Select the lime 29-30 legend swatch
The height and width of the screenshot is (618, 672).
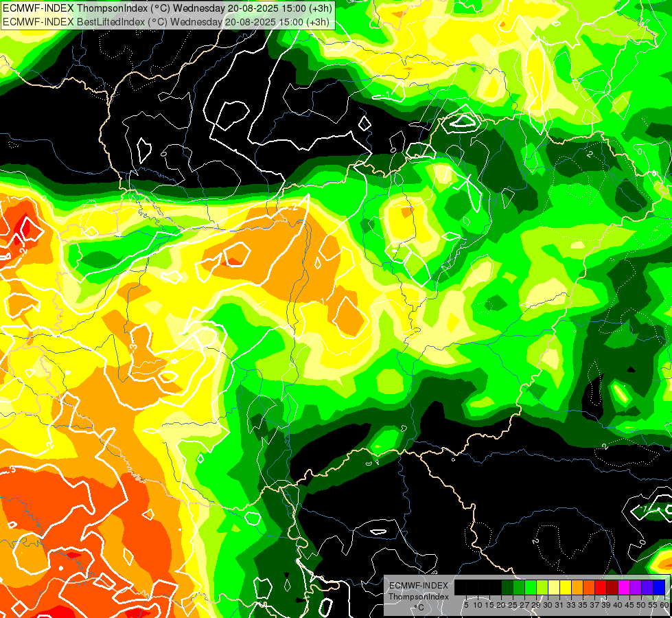pyautogui.click(x=542, y=587)
